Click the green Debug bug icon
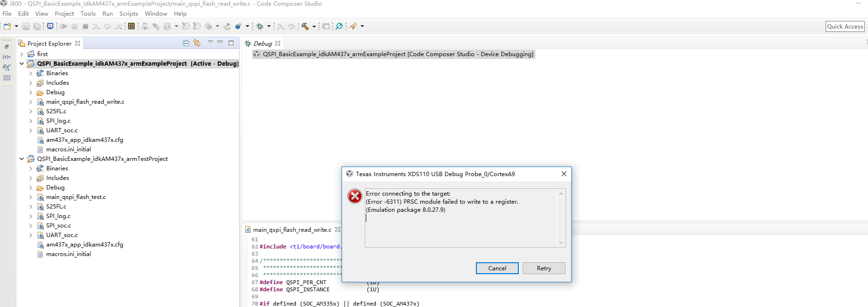 [x=260, y=26]
